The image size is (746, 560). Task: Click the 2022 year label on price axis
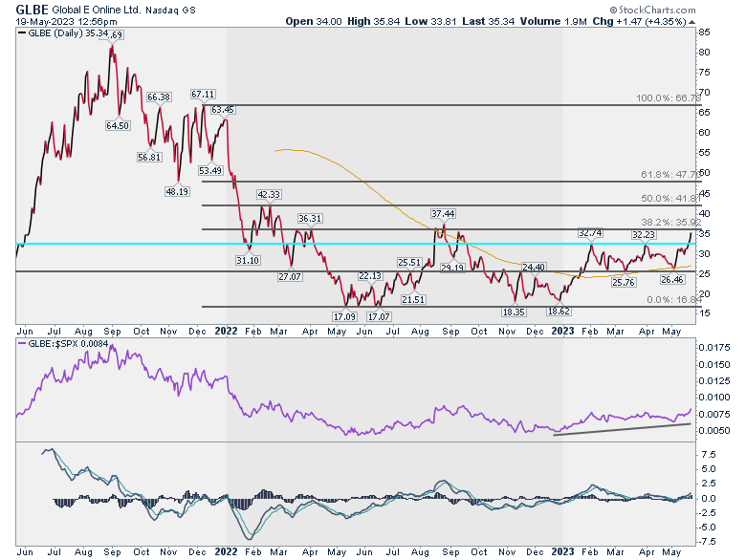(x=226, y=331)
